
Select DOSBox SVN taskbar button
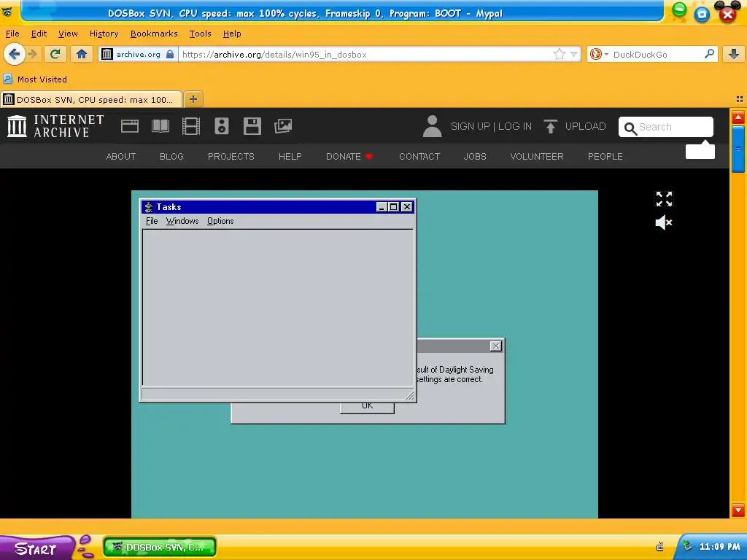[x=160, y=547]
